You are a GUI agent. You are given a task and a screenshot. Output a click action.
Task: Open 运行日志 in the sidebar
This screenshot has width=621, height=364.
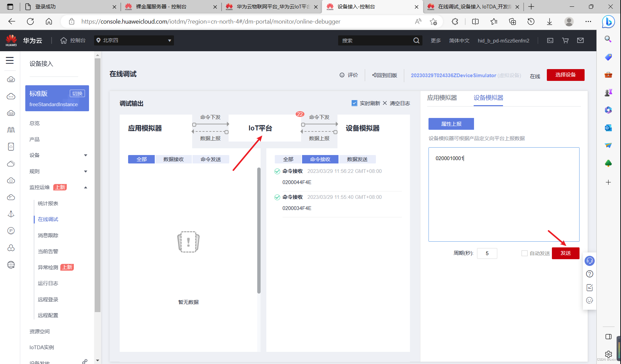pyautogui.click(x=48, y=283)
